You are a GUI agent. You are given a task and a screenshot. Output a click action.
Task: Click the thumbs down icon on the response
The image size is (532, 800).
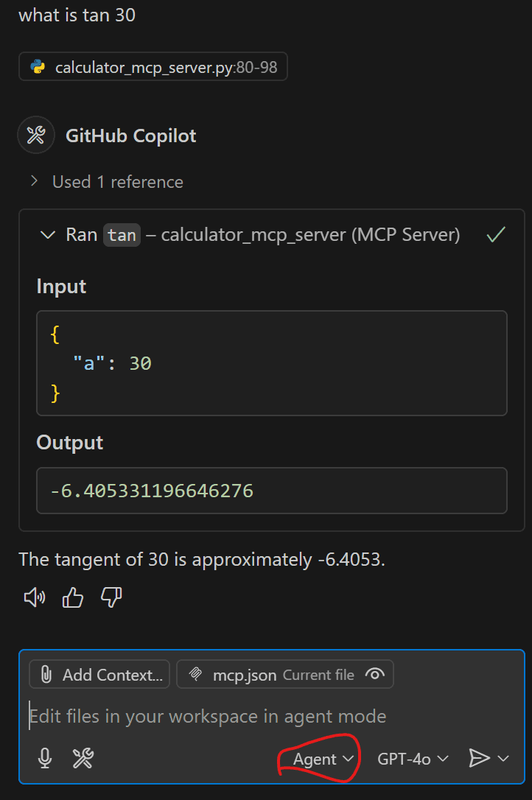pyautogui.click(x=111, y=597)
